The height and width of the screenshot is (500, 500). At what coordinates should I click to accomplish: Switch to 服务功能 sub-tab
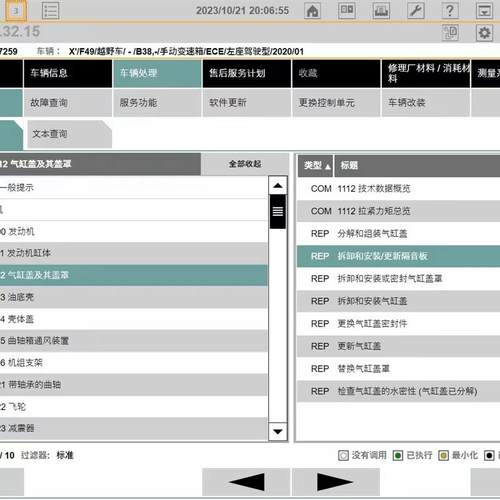pos(157,103)
